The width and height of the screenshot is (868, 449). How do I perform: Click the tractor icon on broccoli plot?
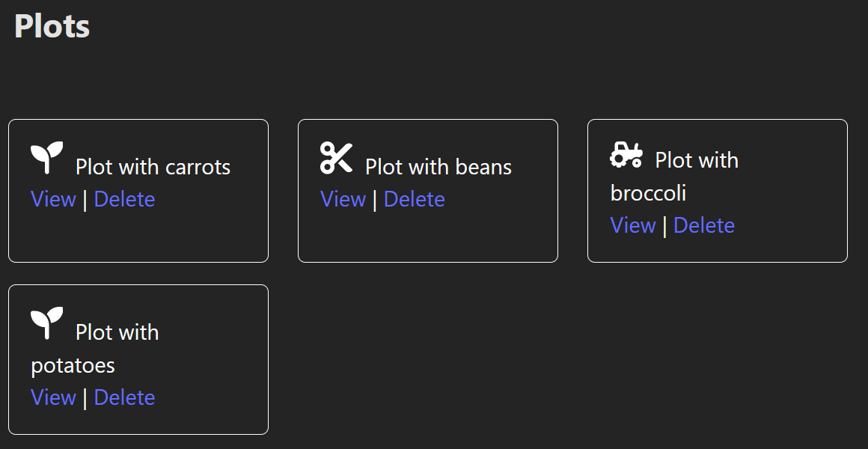pyautogui.click(x=626, y=156)
